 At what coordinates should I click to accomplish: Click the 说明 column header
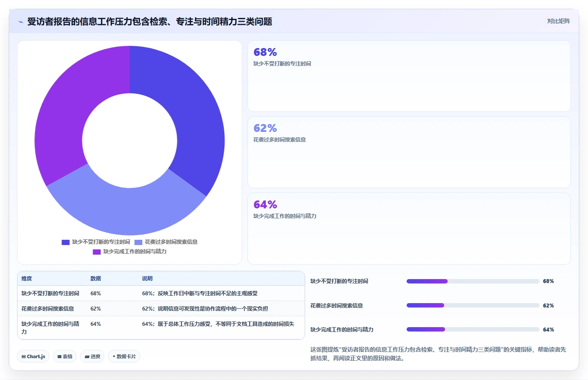coord(147,279)
